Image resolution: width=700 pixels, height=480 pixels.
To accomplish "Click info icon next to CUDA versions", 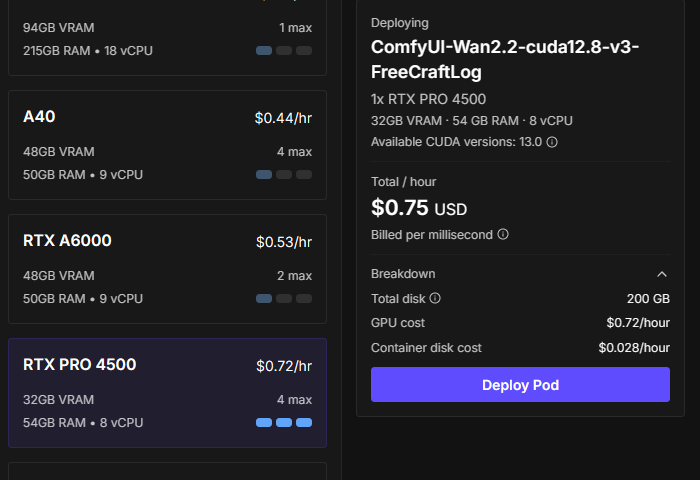I will [x=552, y=142].
